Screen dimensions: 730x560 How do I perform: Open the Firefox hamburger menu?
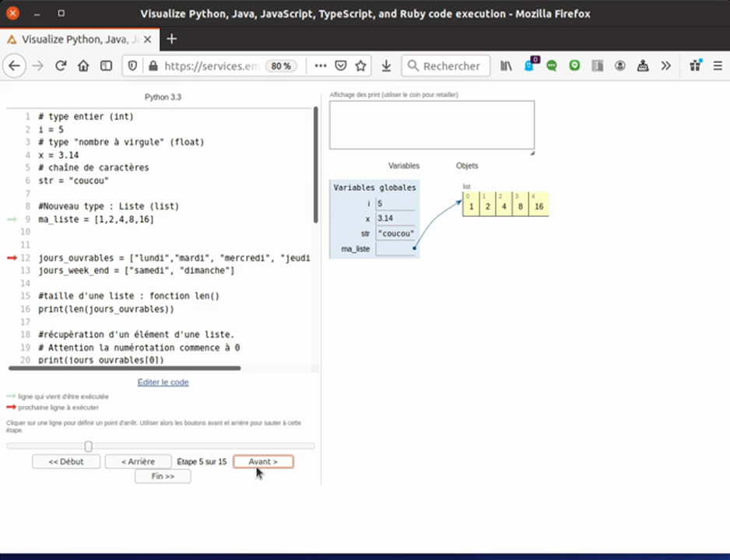(x=718, y=66)
